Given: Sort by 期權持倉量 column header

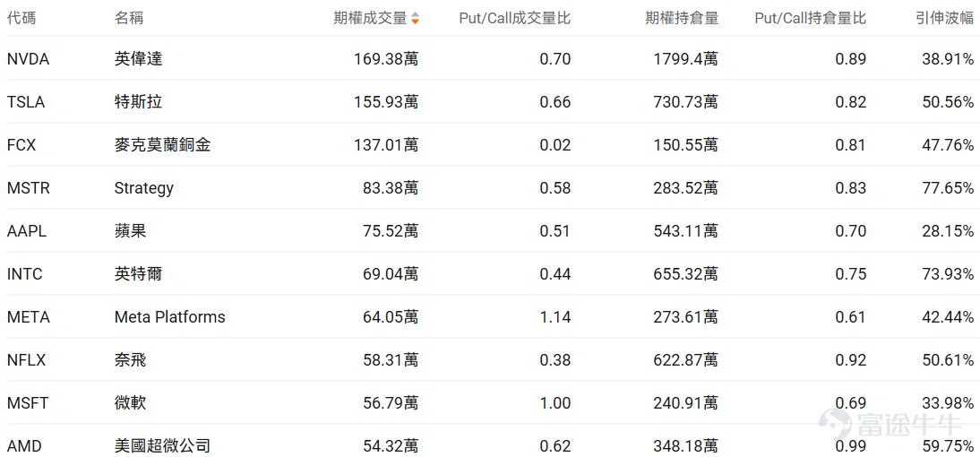Looking at the screenshot, I should 682,18.
